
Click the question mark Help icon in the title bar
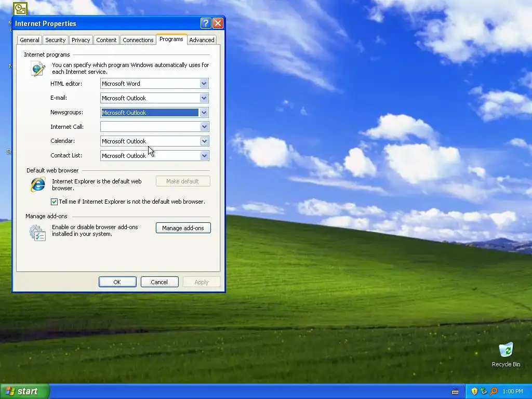(206, 23)
